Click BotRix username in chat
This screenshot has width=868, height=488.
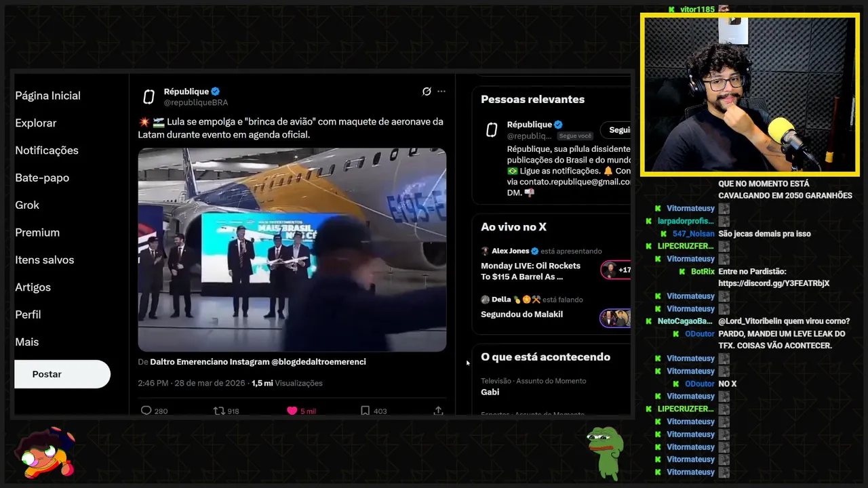pyautogui.click(x=703, y=271)
